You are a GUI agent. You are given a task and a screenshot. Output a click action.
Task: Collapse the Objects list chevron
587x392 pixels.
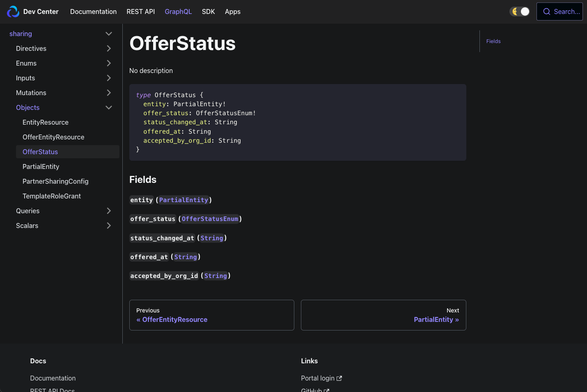pyautogui.click(x=109, y=107)
